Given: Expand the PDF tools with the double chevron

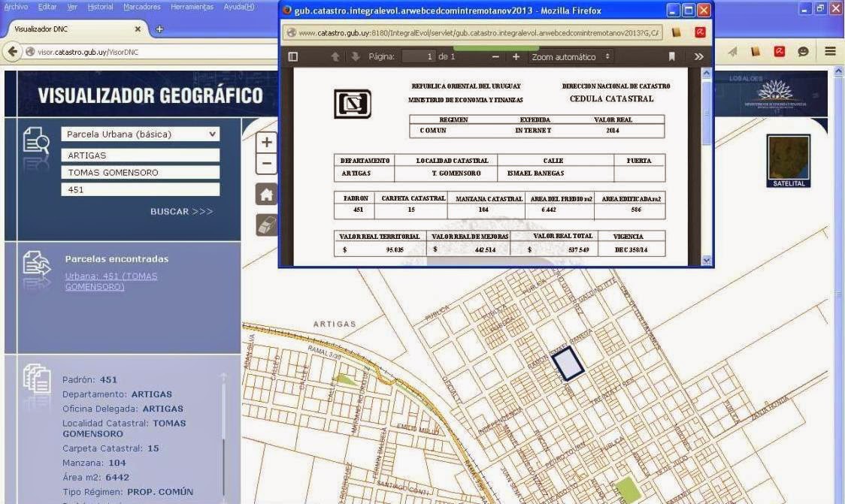Looking at the screenshot, I should coord(698,56).
